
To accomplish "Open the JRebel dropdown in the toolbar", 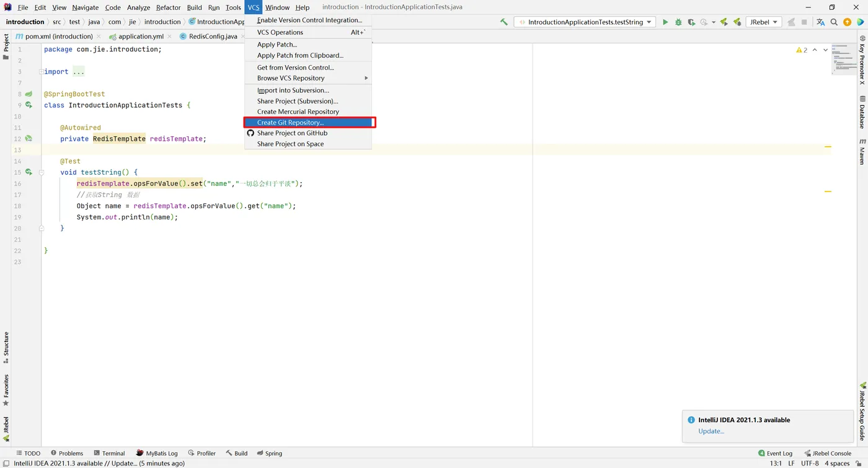I will pyautogui.click(x=763, y=22).
